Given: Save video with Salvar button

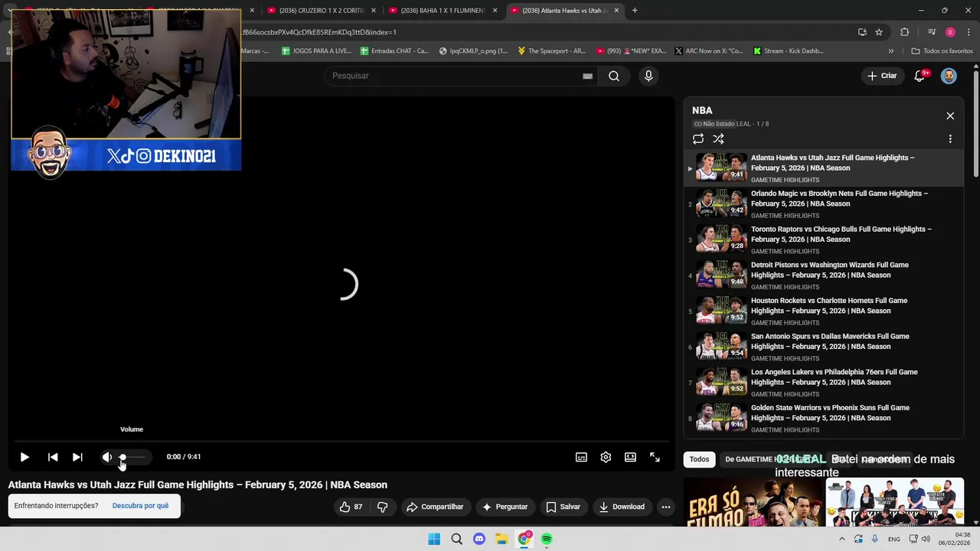Looking at the screenshot, I should pos(563,507).
